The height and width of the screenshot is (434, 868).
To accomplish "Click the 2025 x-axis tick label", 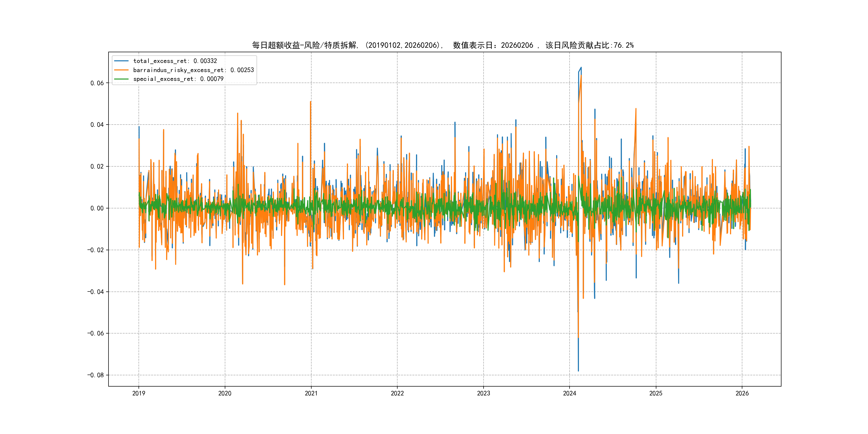I will [x=656, y=393].
